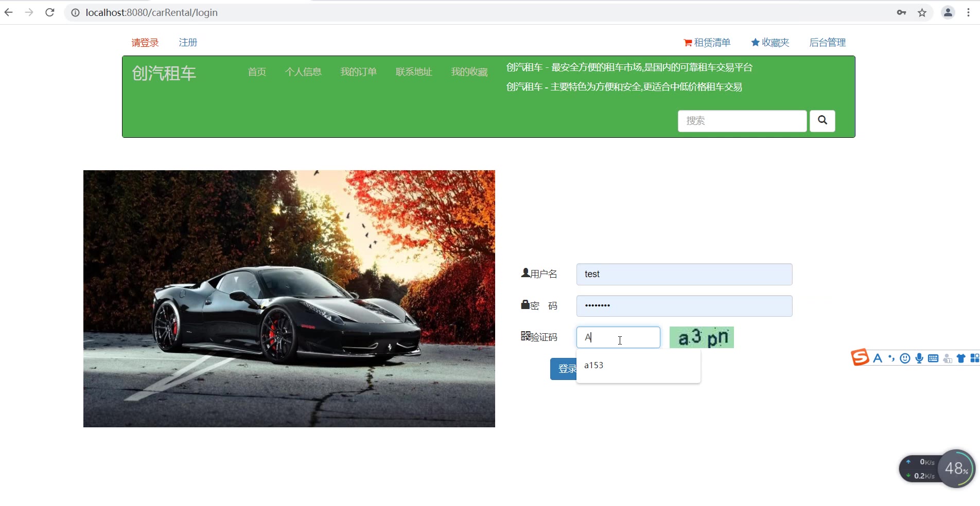
Task: Reload the page with the refresh icon
Action: [x=49, y=12]
